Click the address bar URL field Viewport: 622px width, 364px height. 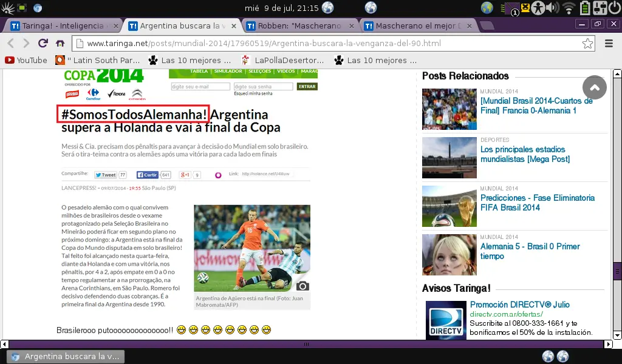click(x=332, y=43)
